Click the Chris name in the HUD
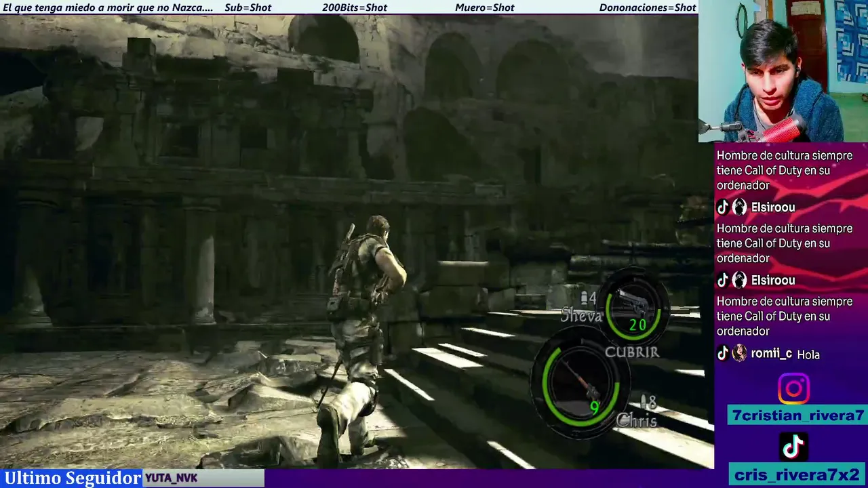Viewport: 868px width, 488px height. tap(636, 421)
